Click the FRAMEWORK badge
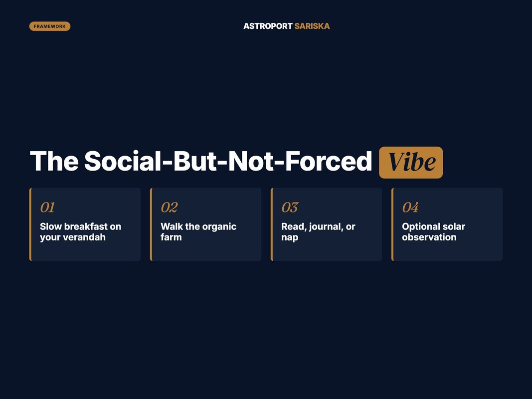The width and height of the screenshot is (532, 399). (x=50, y=26)
